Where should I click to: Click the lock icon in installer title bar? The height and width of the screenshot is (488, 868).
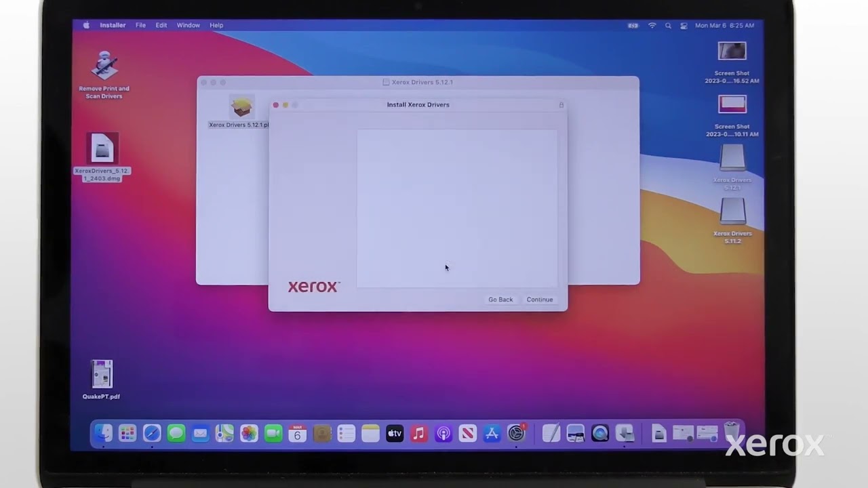pyautogui.click(x=561, y=105)
